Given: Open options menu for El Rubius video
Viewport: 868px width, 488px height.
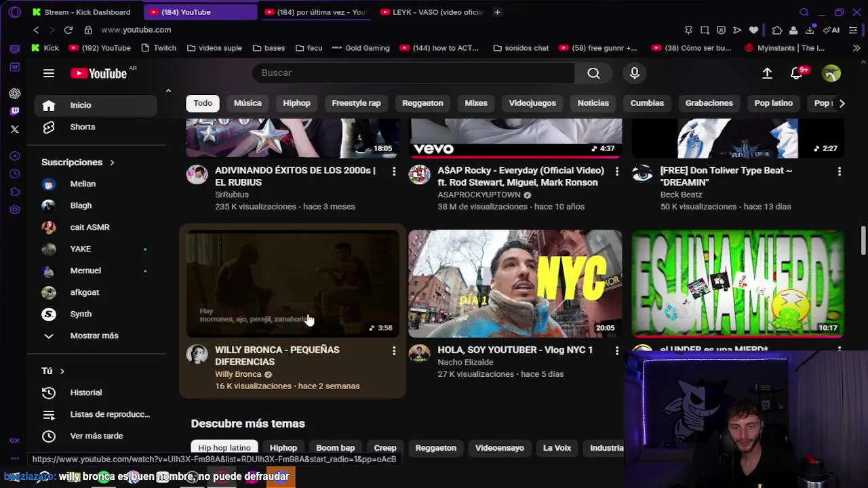Looking at the screenshot, I should (394, 171).
